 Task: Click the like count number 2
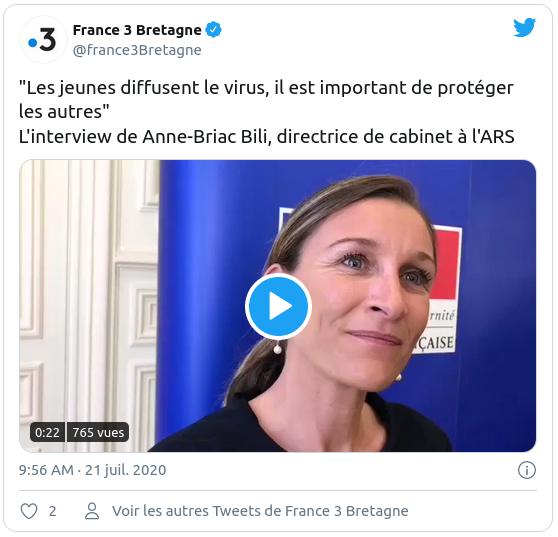(52, 511)
